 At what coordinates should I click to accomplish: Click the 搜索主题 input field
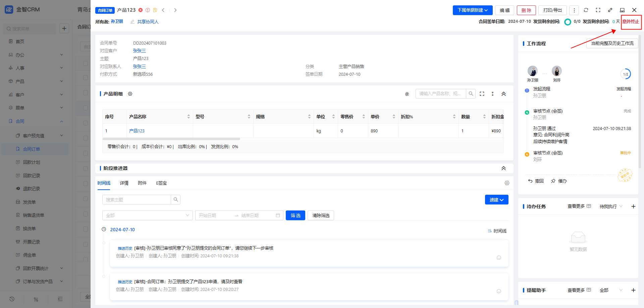(137, 200)
